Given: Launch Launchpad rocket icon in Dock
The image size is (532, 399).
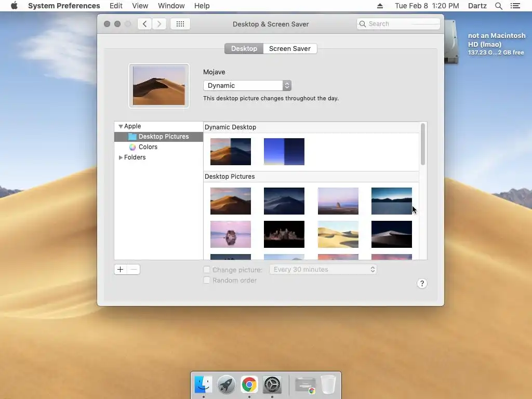Looking at the screenshot, I should pos(227,384).
